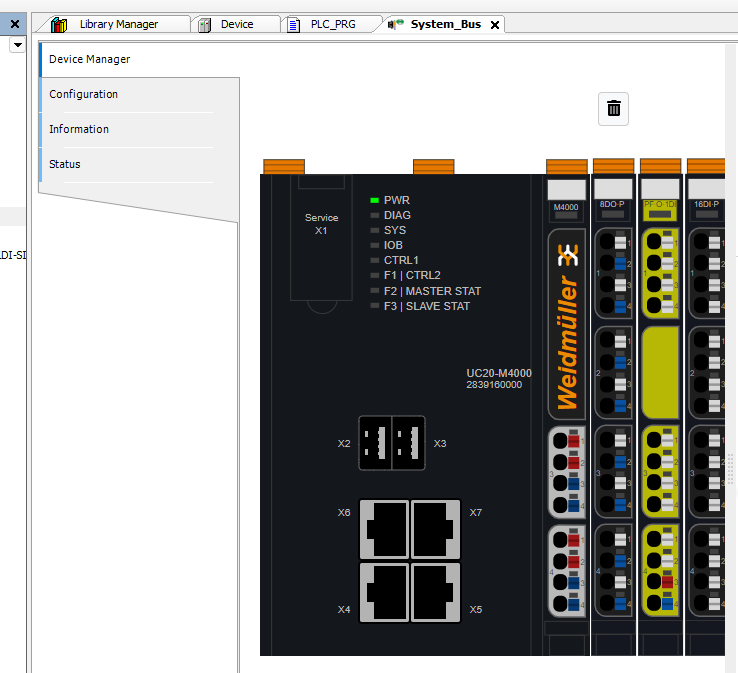Select the X7 Ethernet port

click(436, 529)
